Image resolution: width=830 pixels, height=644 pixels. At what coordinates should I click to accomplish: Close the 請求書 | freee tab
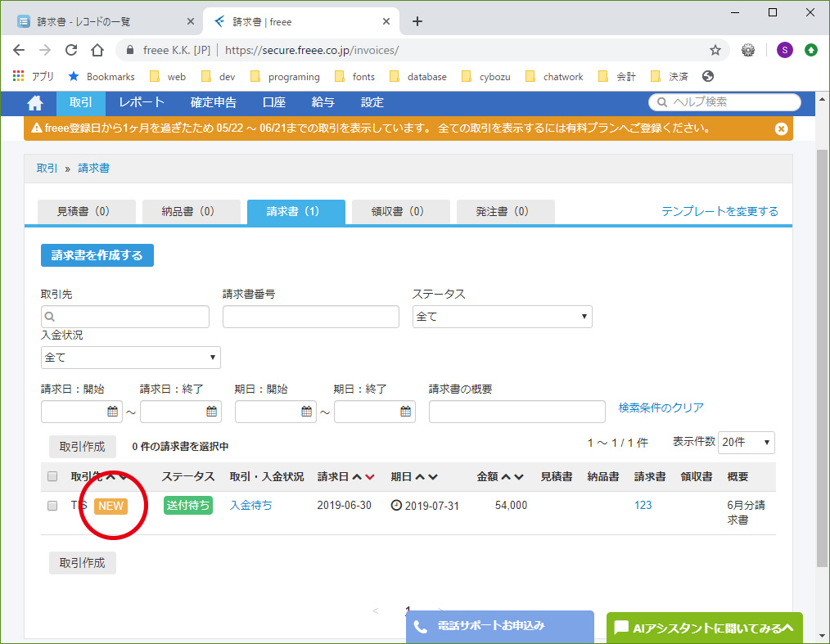386,22
